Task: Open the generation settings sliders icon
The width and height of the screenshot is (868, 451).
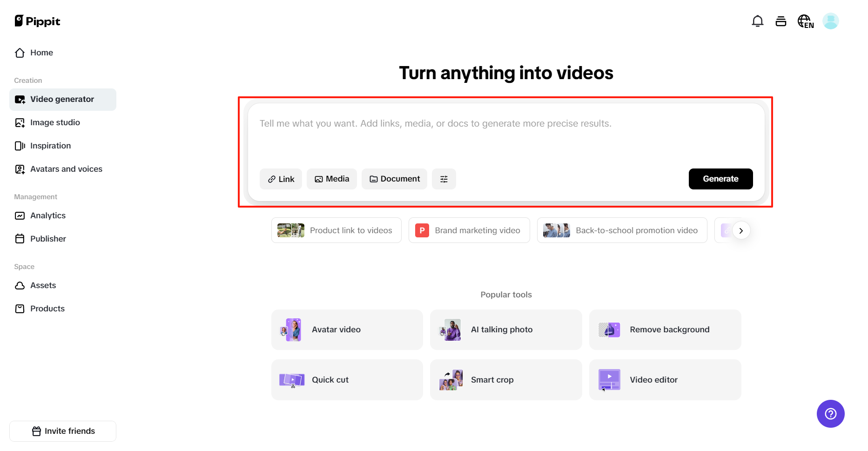Action: pos(444,179)
